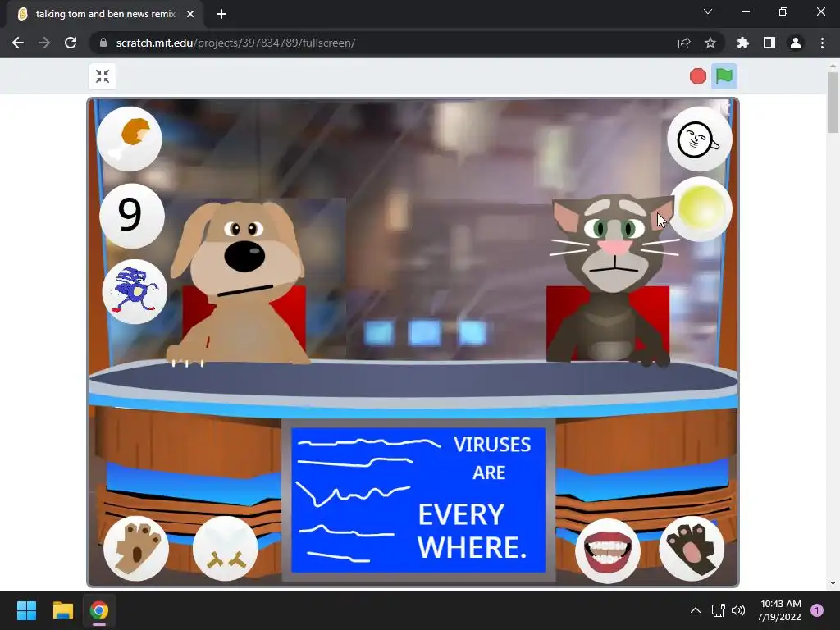
Task: Open the notification center badge
Action: 817,610
